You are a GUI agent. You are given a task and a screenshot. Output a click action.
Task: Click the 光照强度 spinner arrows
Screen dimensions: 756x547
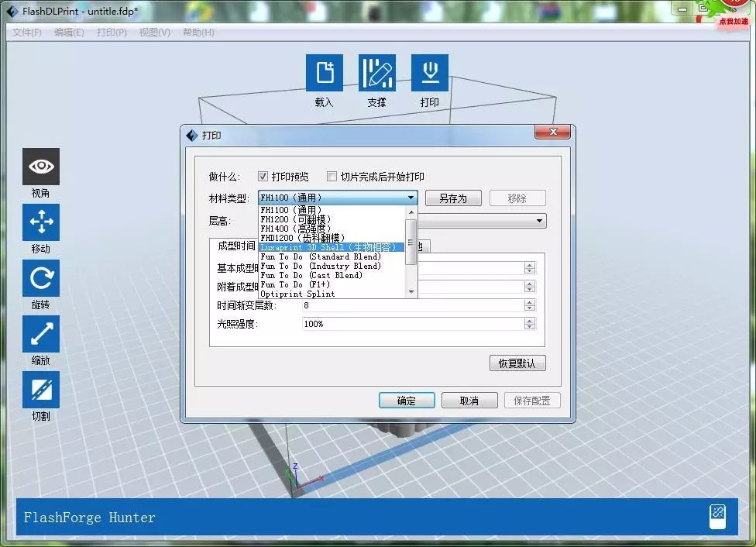click(x=529, y=324)
